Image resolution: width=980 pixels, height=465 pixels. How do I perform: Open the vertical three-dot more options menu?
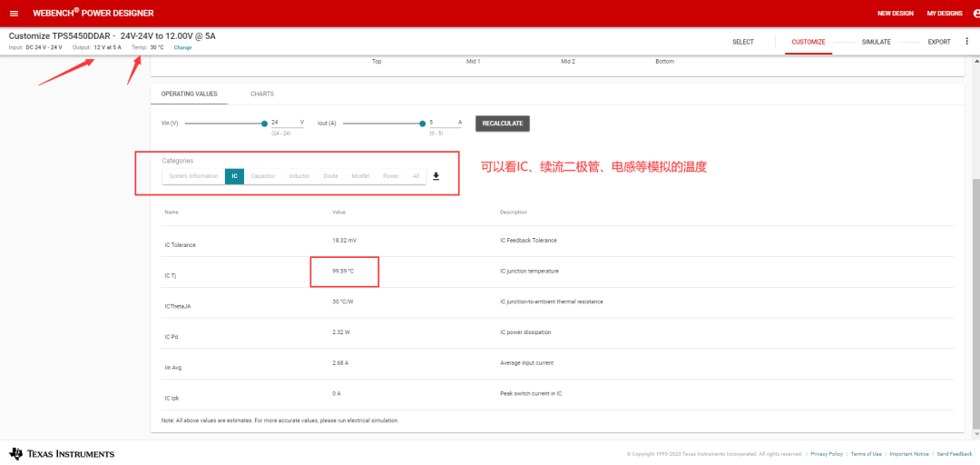pyautogui.click(x=967, y=42)
